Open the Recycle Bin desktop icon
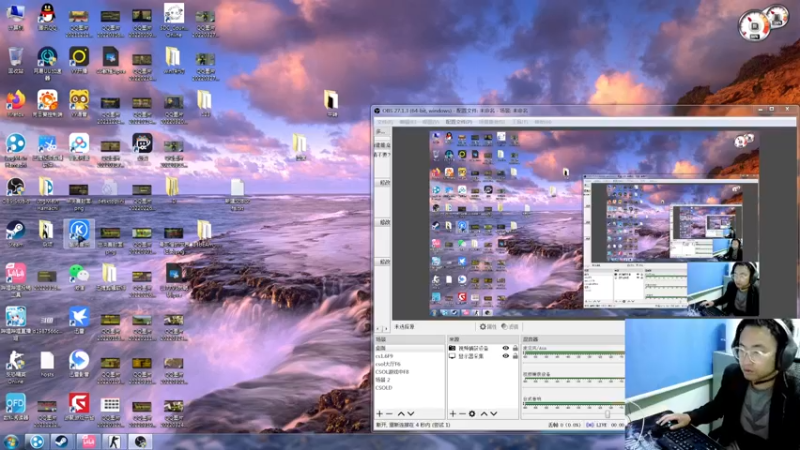This screenshot has width=800, height=450. [15, 60]
